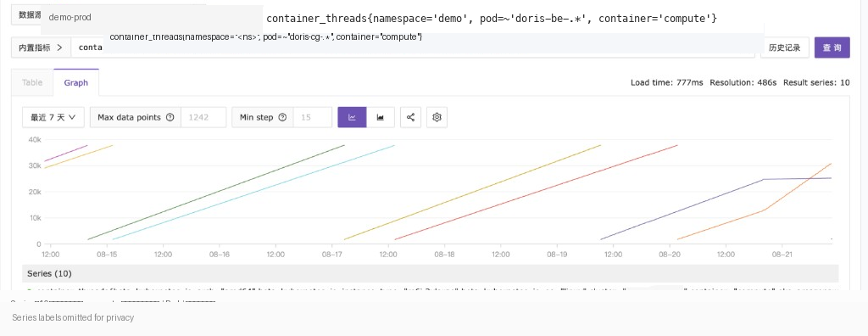The width and height of the screenshot is (868, 336).
Task: Click help icon beside Min step
Action: coord(282,118)
